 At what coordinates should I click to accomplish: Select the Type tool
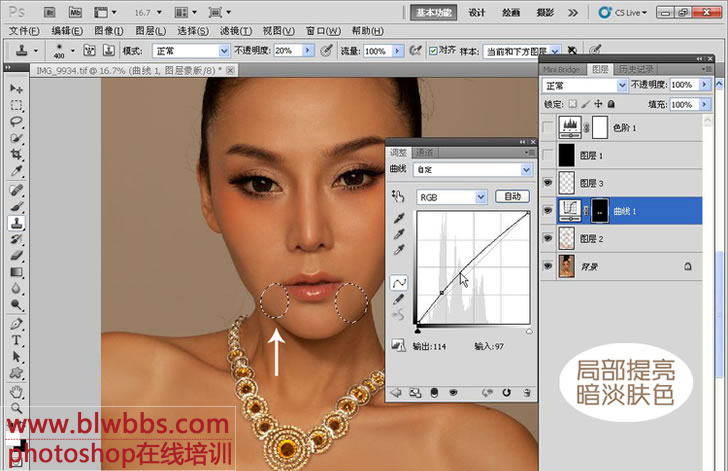[16, 340]
